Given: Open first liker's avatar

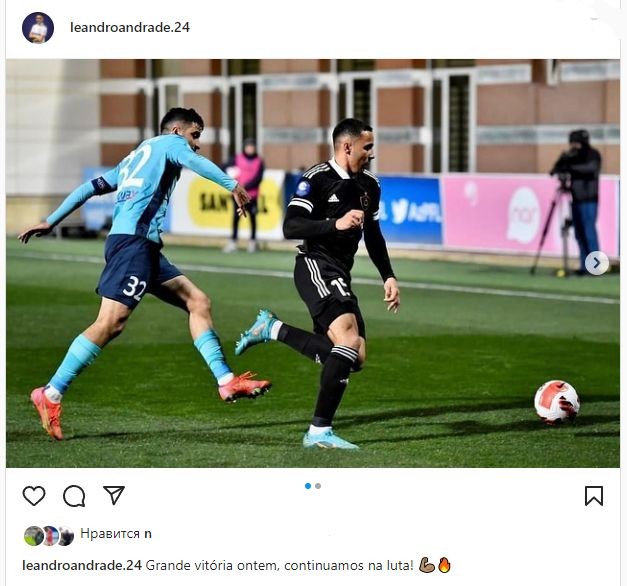Looking at the screenshot, I should tap(33, 536).
